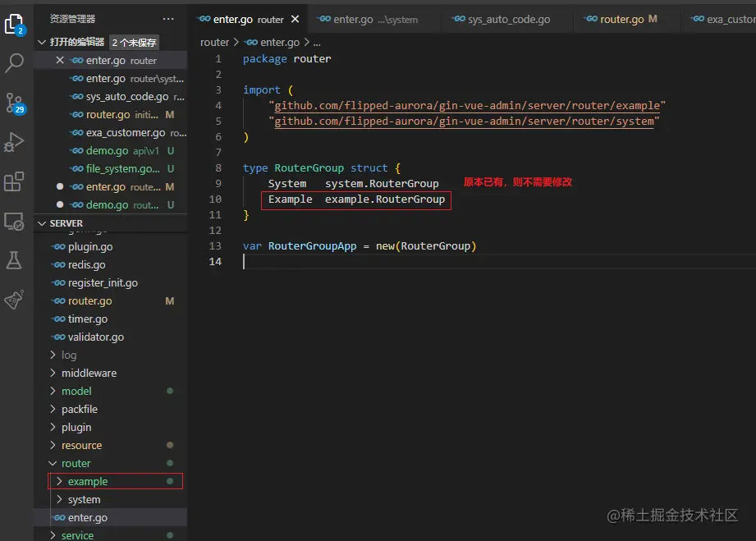Viewport: 756px width, 541px height.
Task: Open the Extensions view icon
Action: pos(14,181)
